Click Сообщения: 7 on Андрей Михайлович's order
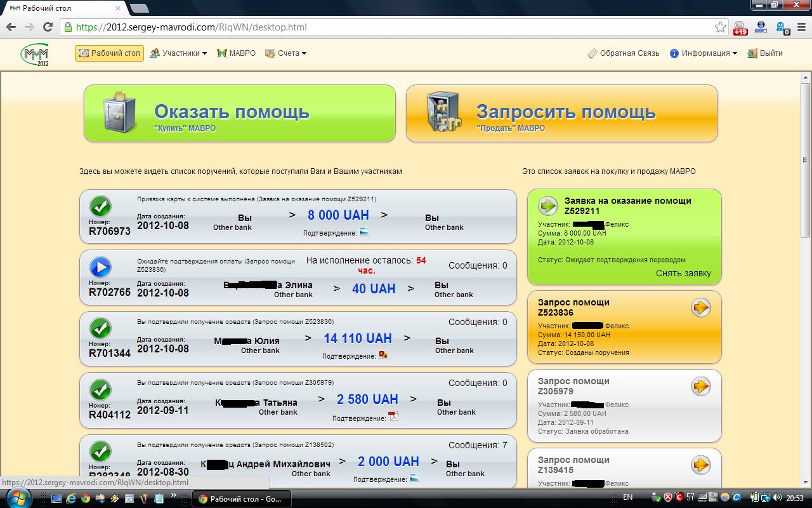812x508 pixels. pyautogui.click(x=478, y=445)
